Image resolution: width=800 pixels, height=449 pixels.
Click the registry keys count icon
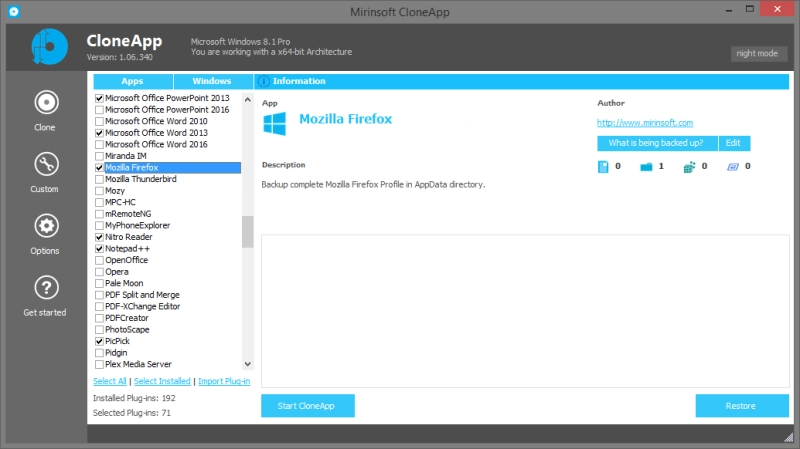689,167
